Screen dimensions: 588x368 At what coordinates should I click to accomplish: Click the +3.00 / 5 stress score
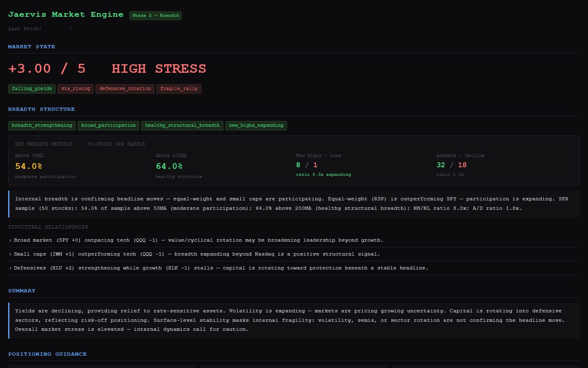tap(47, 69)
